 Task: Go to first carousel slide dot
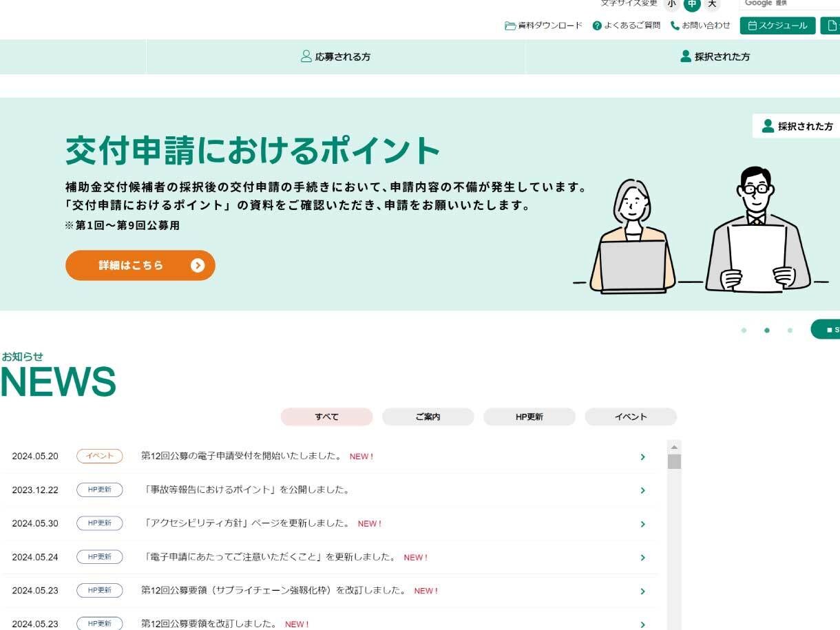pos(744,330)
